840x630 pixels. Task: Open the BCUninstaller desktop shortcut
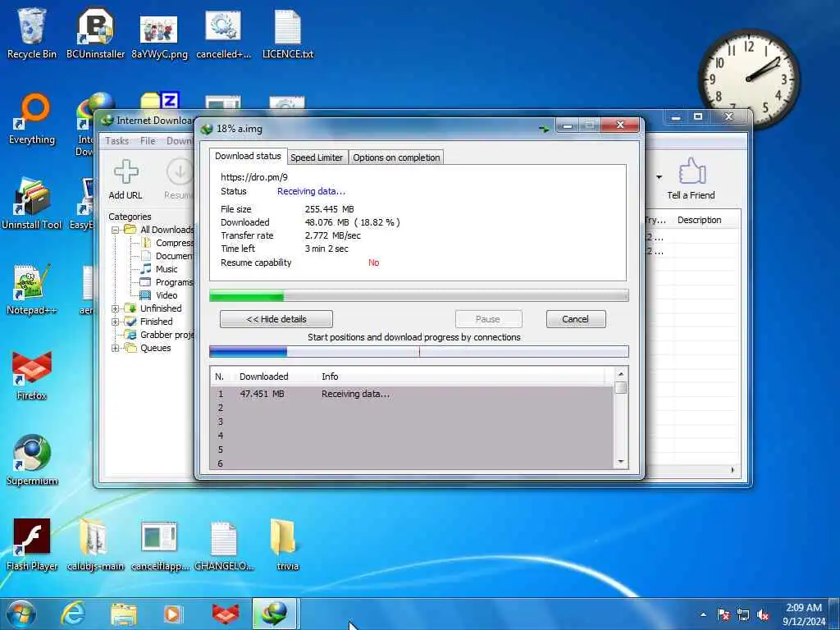95,32
